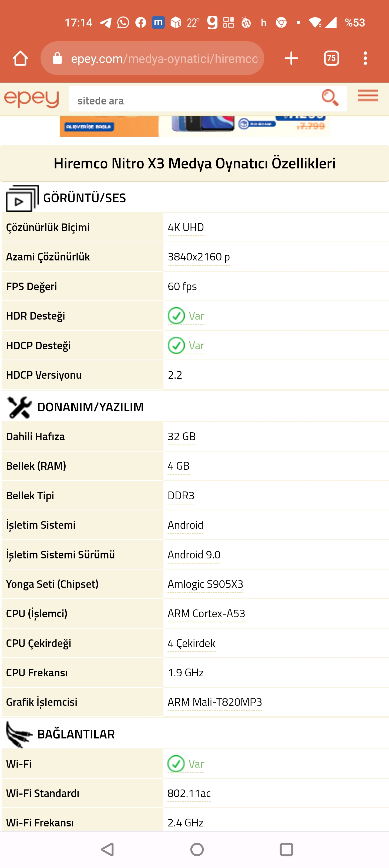The height and width of the screenshot is (868, 389).
Task: Tap the epey logo
Action: coord(32,99)
